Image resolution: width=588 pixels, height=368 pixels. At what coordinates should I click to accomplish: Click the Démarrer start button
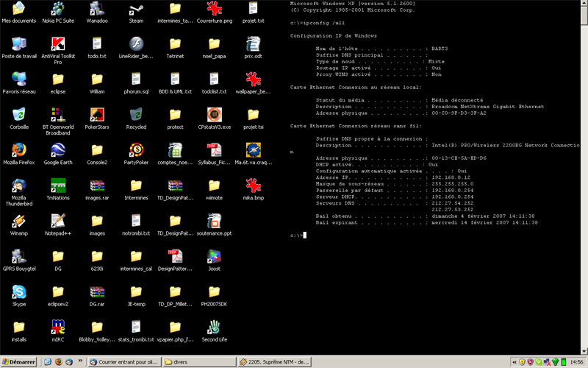(x=19, y=362)
